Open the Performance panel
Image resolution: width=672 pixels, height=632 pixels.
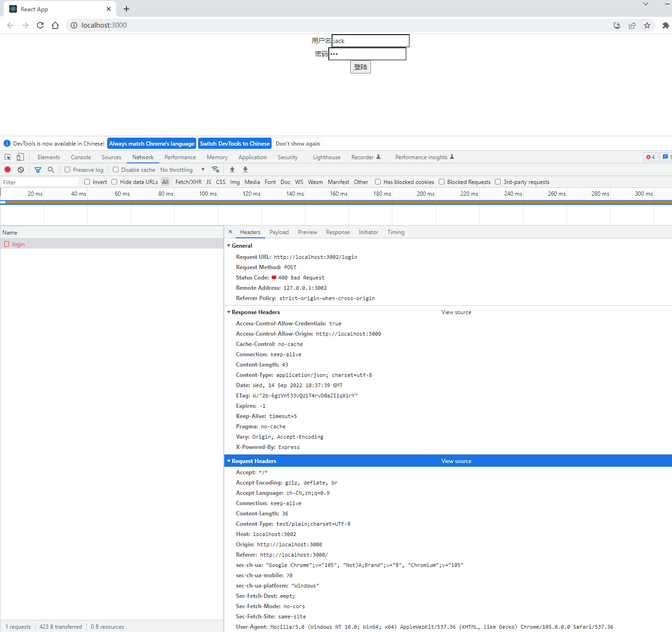pos(180,157)
